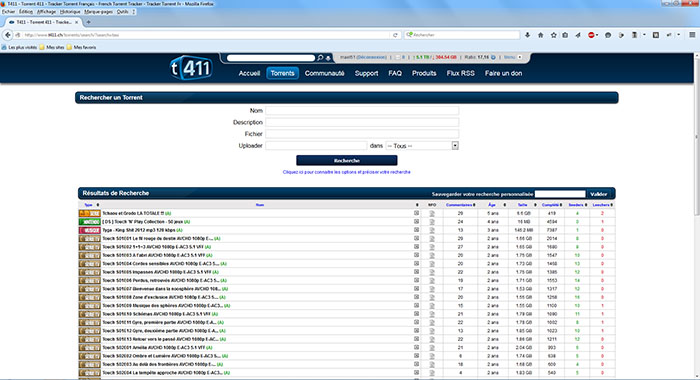The width and height of the screenshot is (700, 380).
Task: Click the ratio info icon in user bar
Action: (493, 58)
